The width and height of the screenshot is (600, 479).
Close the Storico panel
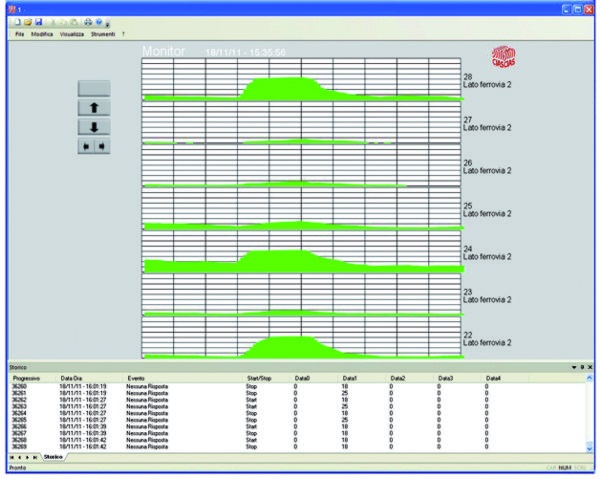589,368
